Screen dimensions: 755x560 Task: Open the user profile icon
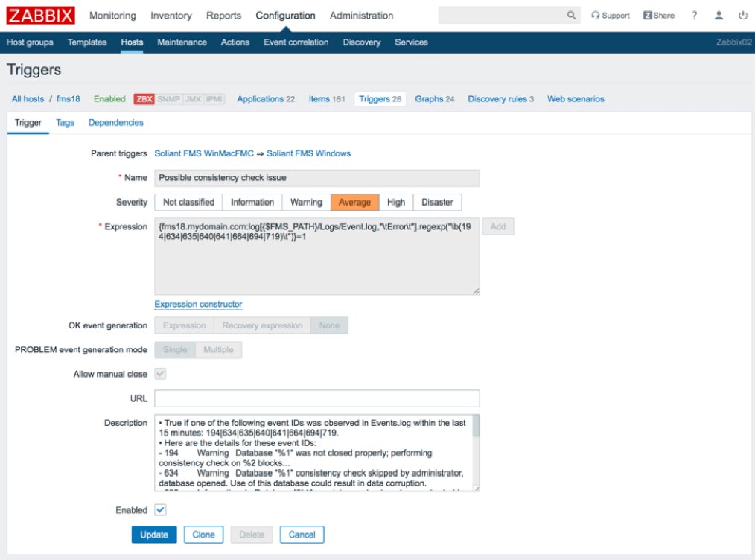click(719, 16)
